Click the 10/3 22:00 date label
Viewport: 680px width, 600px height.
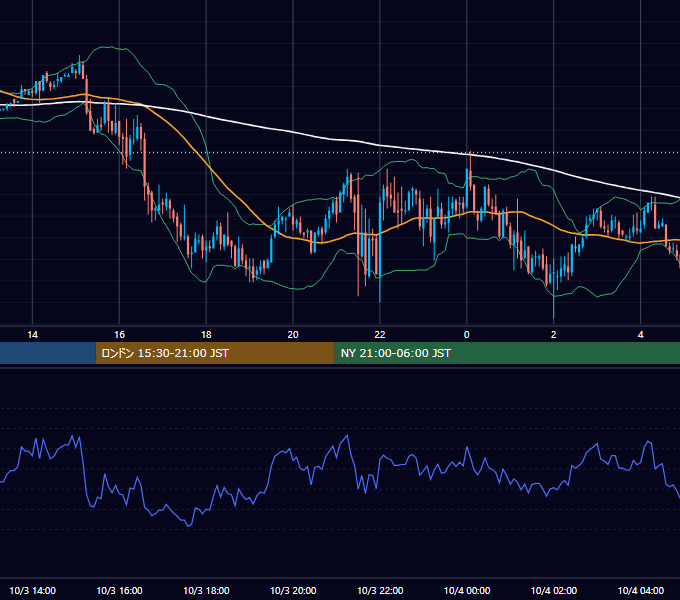[x=380, y=590]
